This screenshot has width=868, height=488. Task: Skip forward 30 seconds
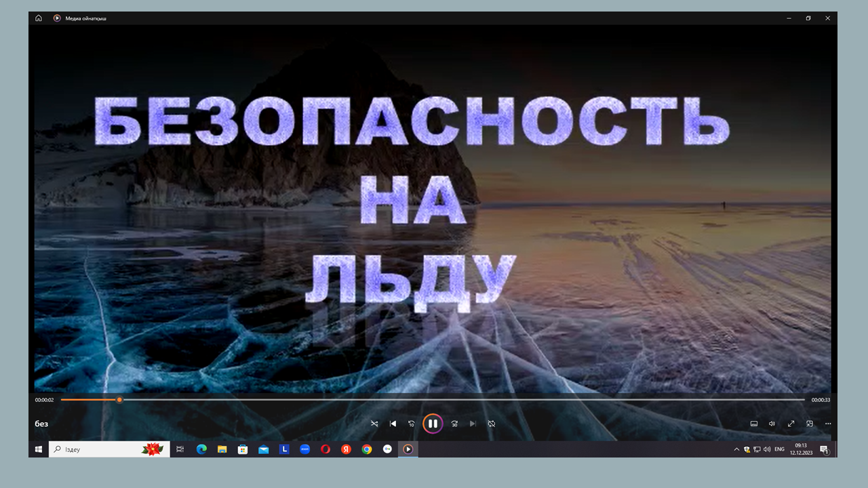coord(454,424)
